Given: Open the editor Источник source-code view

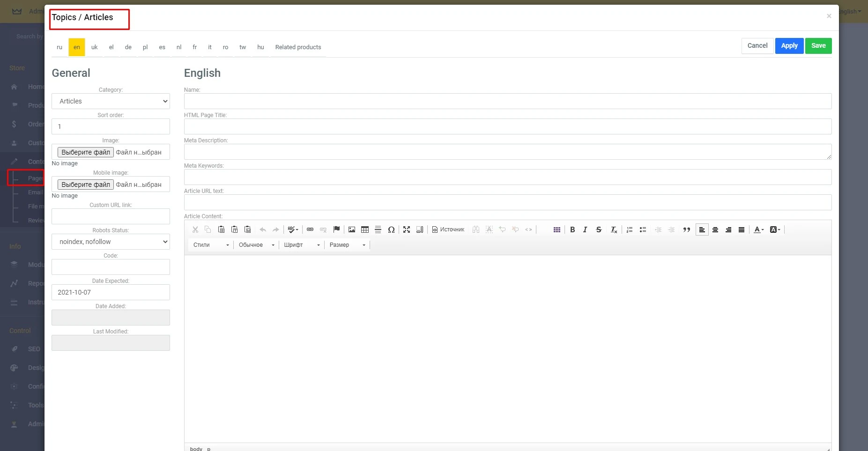Looking at the screenshot, I should [448, 229].
